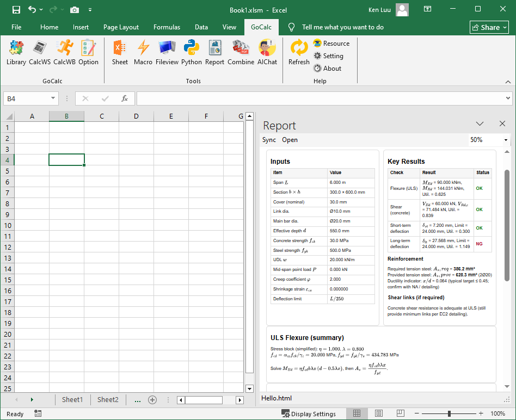
Task: Click the horizontal scroll right arrow
Action: 240,400
